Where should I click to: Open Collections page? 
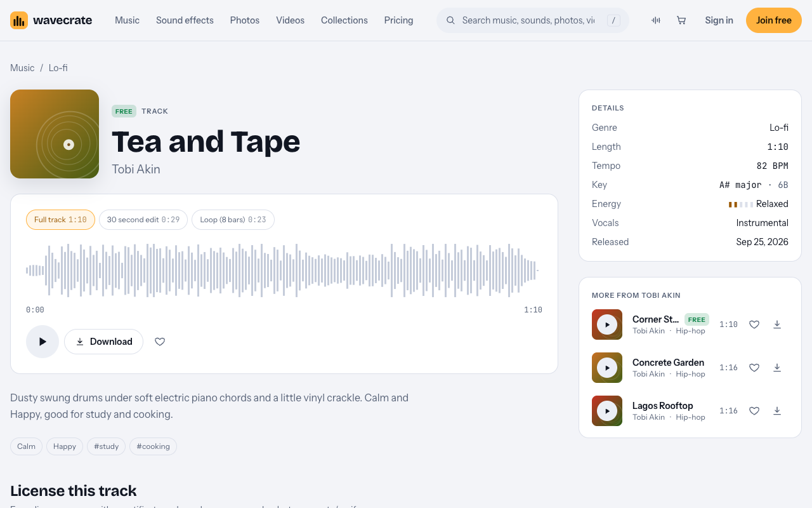pyautogui.click(x=344, y=20)
